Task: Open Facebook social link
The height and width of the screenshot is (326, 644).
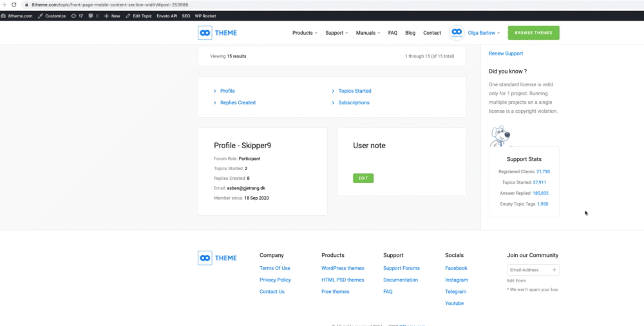Action: [x=457, y=268]
